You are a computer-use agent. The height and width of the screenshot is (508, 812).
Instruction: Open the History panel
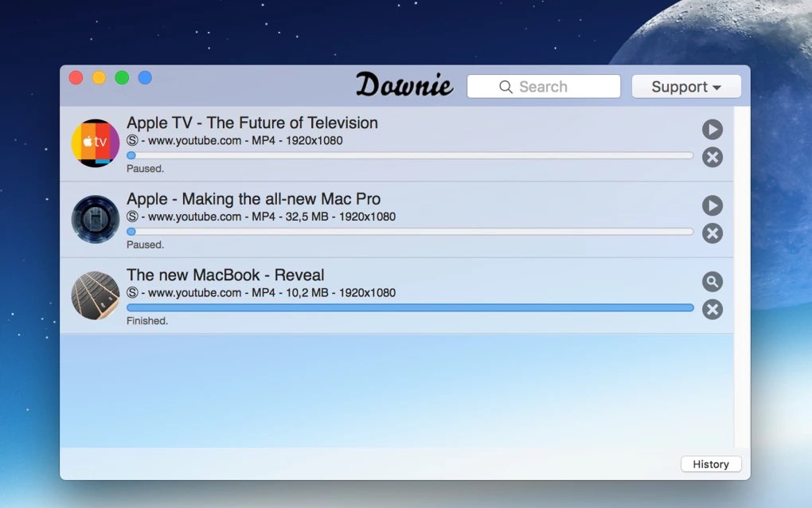click(x=710, y=464)
